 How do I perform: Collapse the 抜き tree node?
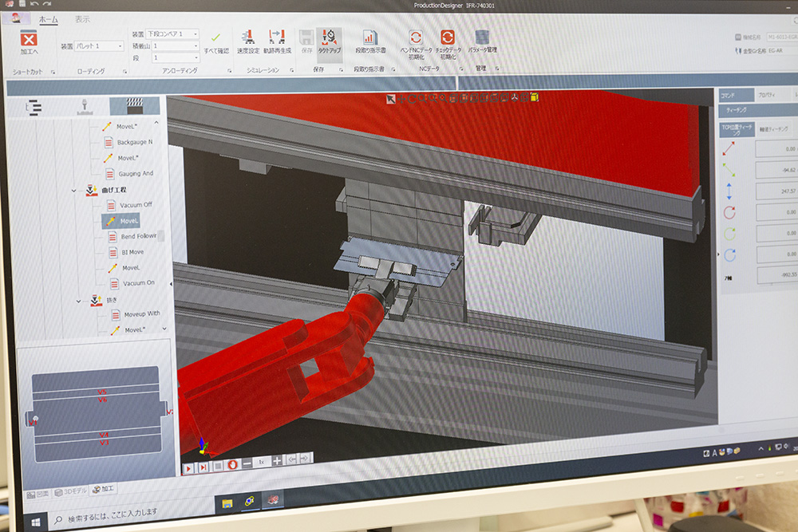[x=78, y=301]
